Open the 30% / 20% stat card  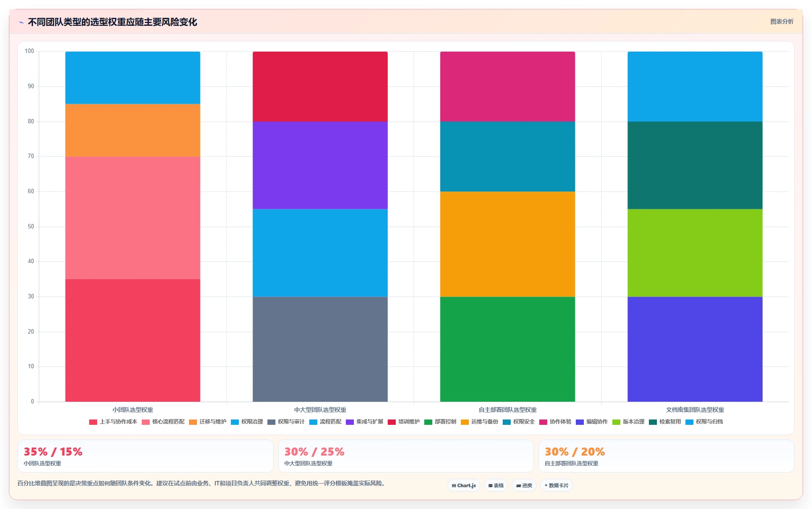(x=666, y=456)
